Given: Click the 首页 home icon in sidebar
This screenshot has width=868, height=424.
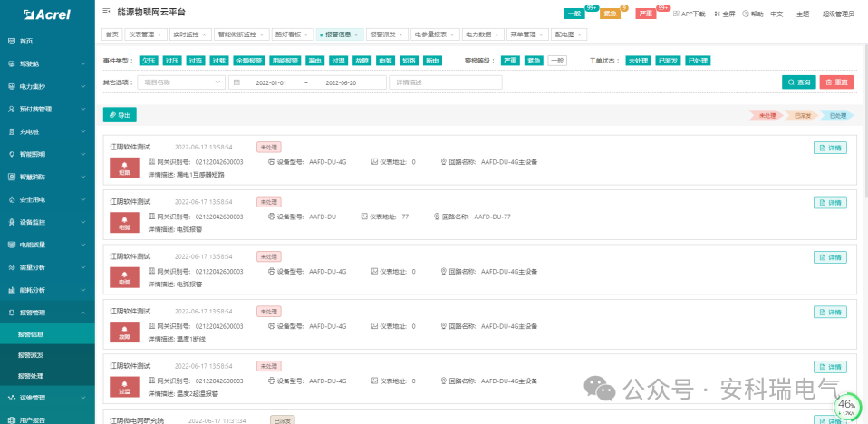Looking at the screenshot, I should (x=12, y=41).
